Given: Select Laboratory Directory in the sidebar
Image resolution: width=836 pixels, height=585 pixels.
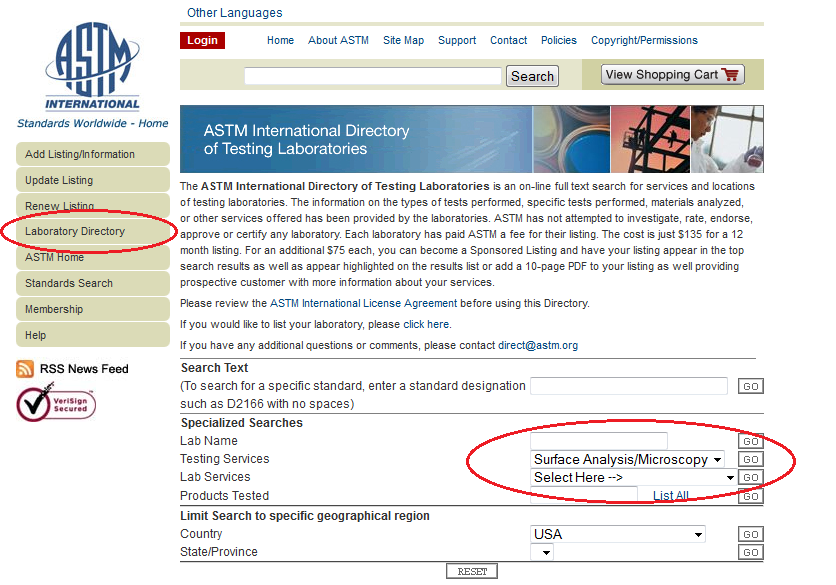Looking at the screenshot, I should (75, 229).
